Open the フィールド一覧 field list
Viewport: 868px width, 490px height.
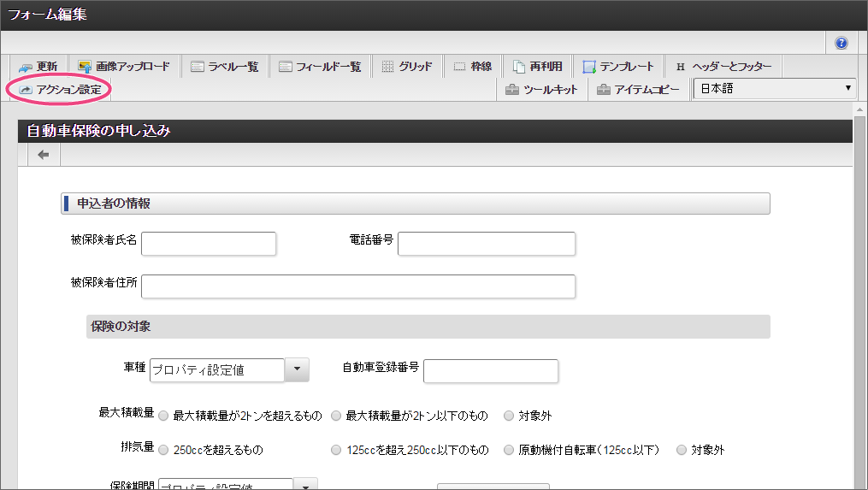point(321,67)
